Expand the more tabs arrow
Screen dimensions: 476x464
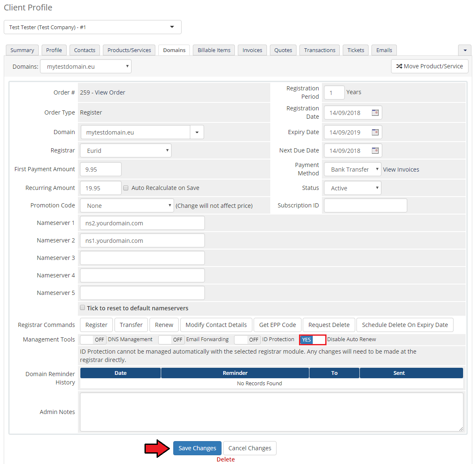(465, 50)
